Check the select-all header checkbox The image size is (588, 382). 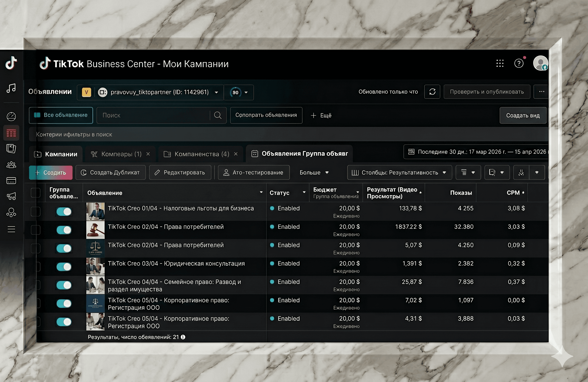36,193
